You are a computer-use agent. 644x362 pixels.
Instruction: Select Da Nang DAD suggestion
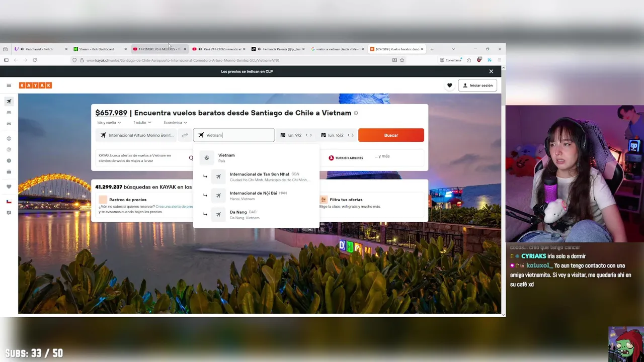pyautogui.click(x=256, y=215)
